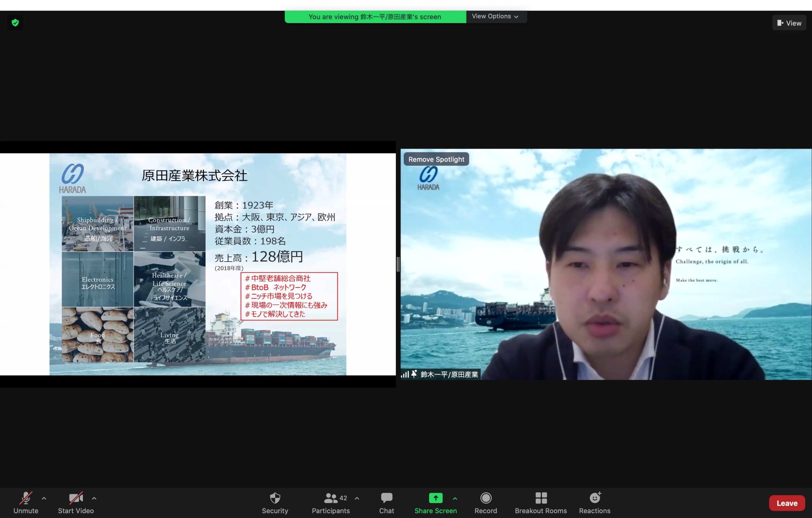Click the red line #モノで解決してきた
Viewport: 812px width, 518px height.
pos(275,314)
